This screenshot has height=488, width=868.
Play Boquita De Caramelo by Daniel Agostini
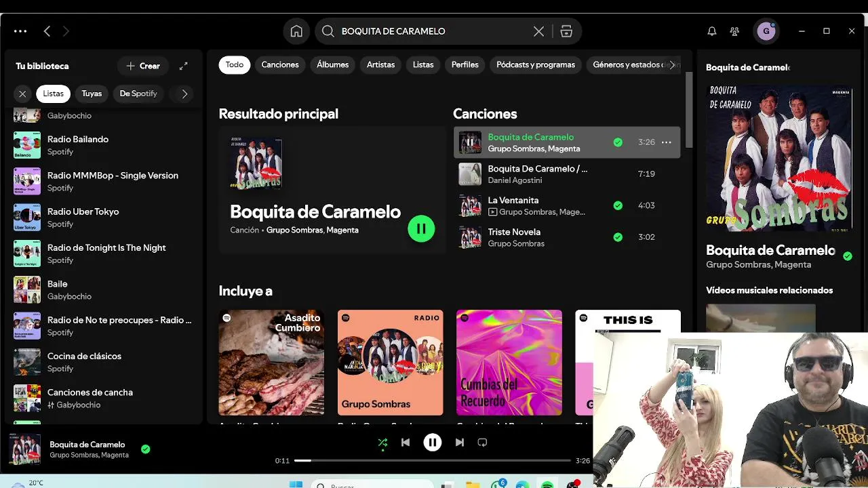pos(566,174)
